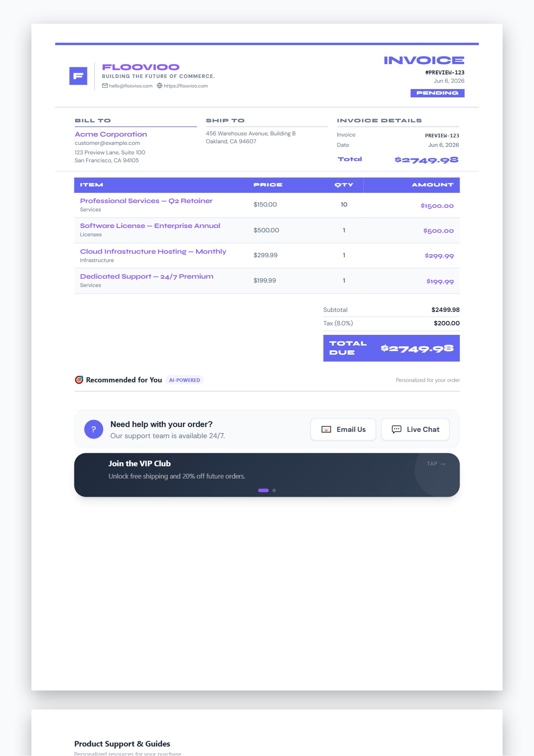Click the Floovioo F logo icon

coord(78,76)
